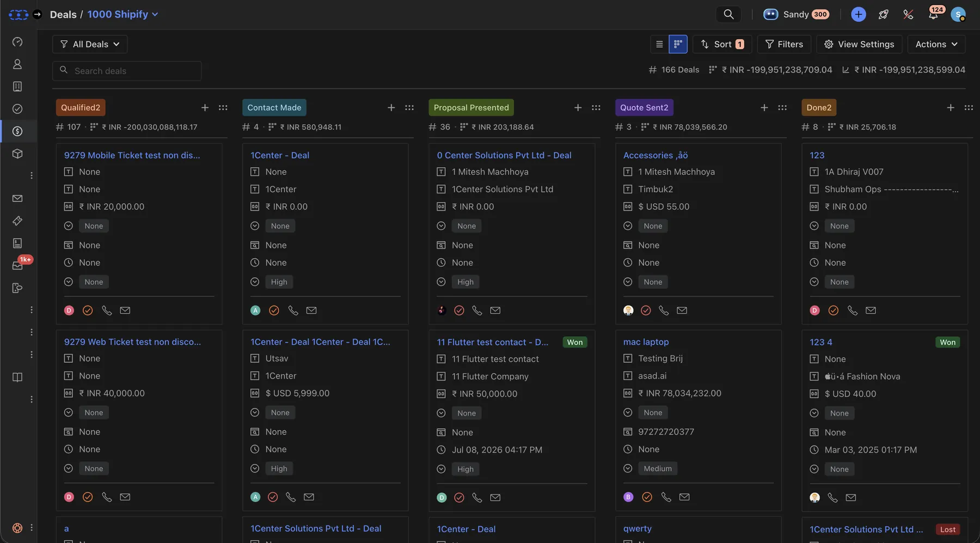Open the 123 4 deal

click(x=820, y=342)
